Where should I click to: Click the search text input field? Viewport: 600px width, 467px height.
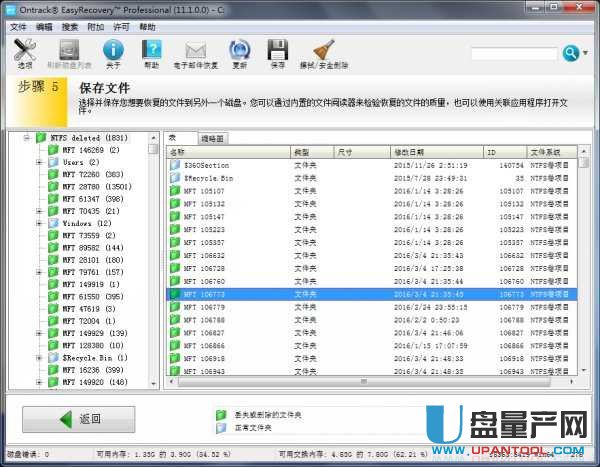(x=514, y=53)
